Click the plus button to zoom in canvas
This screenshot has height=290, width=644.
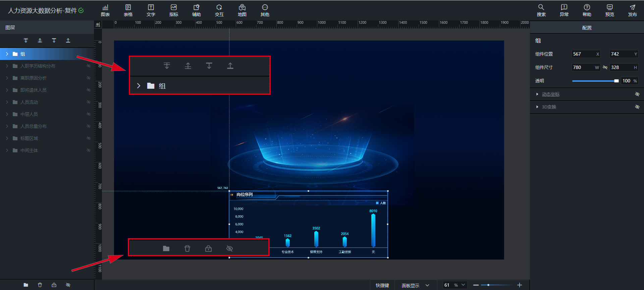click(520, 285)
